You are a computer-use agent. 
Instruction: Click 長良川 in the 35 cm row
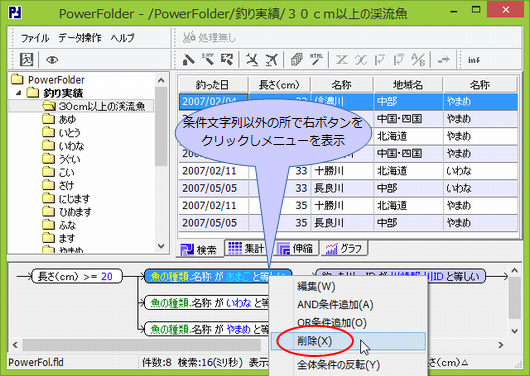(x=329, y=223)
